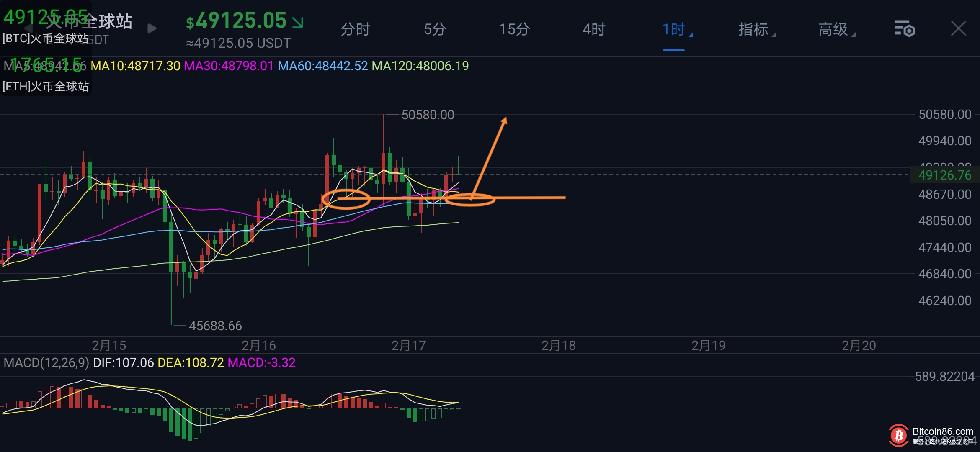Expand the 指标 indicators dropdown

[x=756, y=29]
